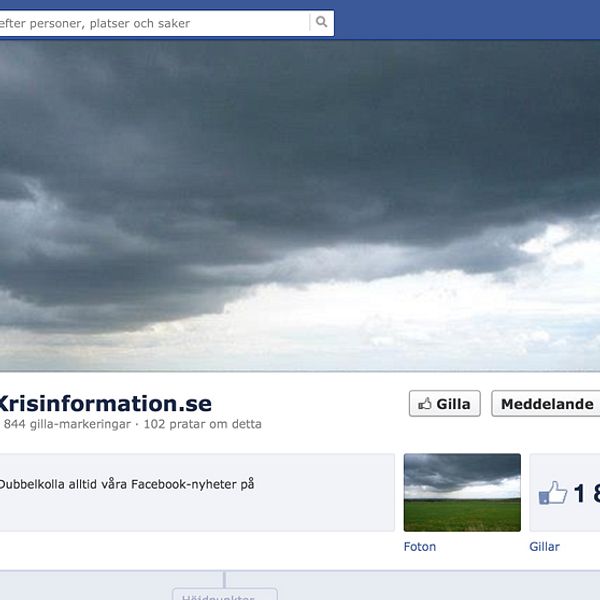Click the 844 gilla-markeringar count text

pos(67,424)
